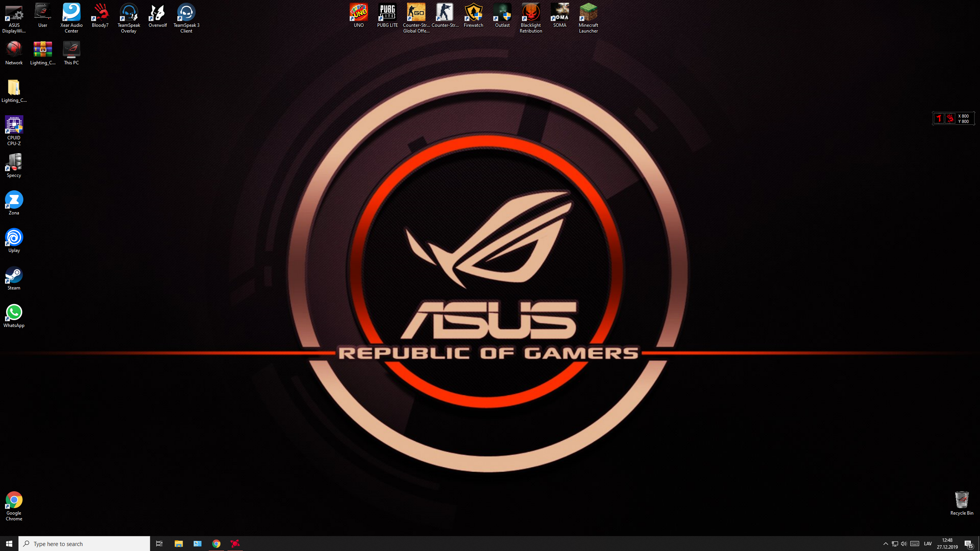Open the Outlast shortcut
The width and height of the screenshot is (980, 551).
(502, 15)
